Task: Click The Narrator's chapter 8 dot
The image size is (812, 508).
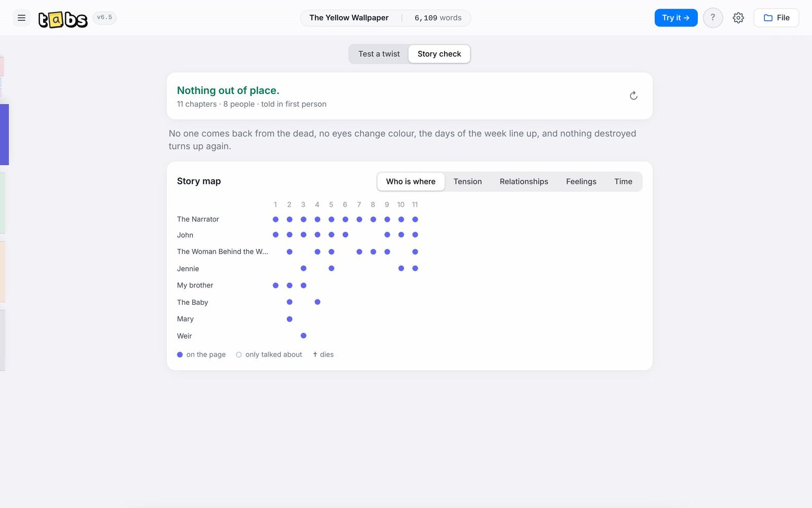Action: (x=373, y=219)
